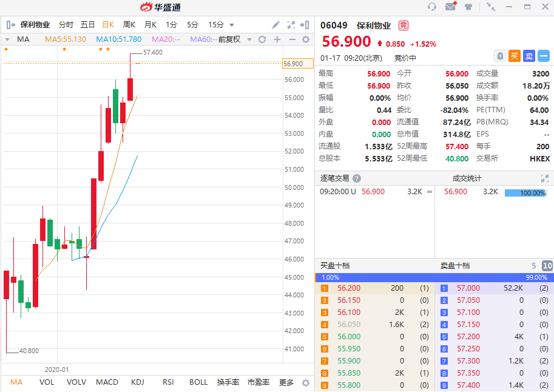Viewport: 554px width, 392px height.
Task: Switch to the 1分 one-minute chart
Action: click(x=171, y=25)
